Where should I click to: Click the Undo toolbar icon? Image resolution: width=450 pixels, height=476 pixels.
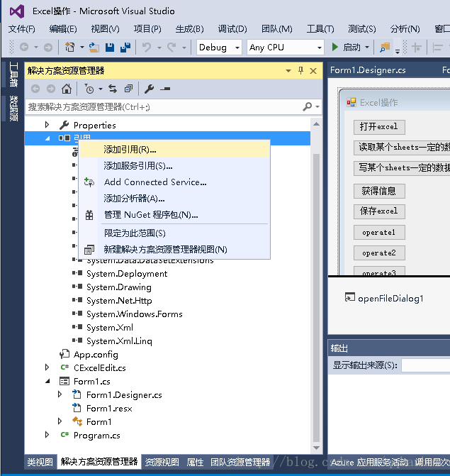(x=147, y=48)
